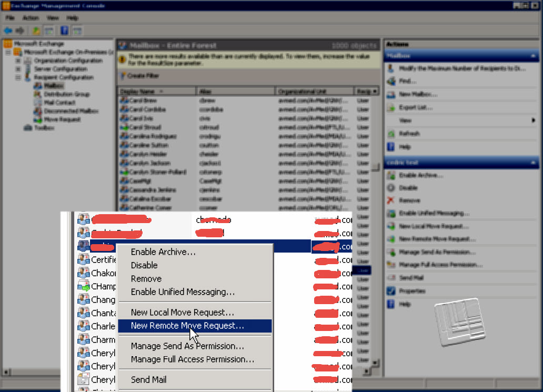Open the View menu in the menu bar
This screenshot has height=392, width=543.
(x=53, y=18)
